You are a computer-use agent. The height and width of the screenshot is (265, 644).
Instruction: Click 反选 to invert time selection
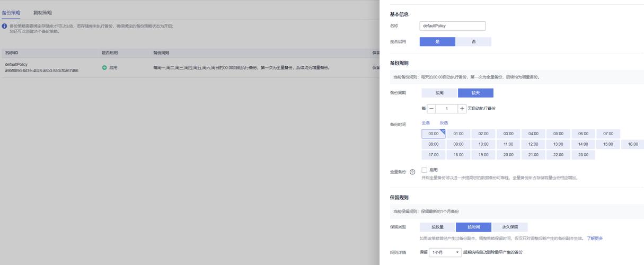444,122
